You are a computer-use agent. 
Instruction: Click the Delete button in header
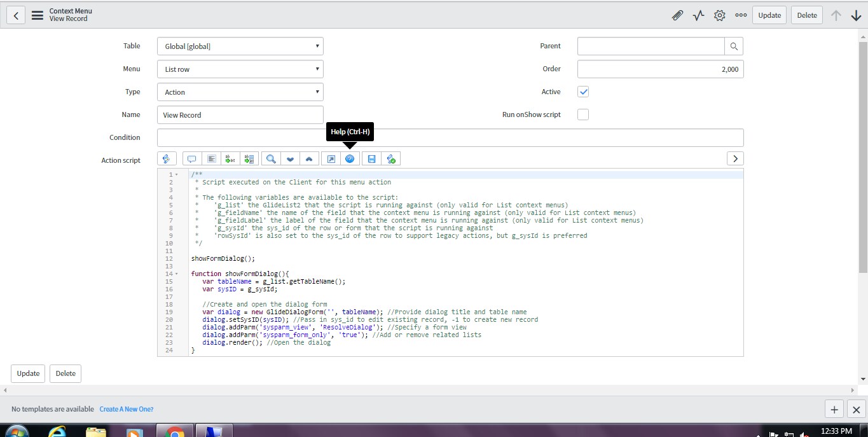point(807,15)
